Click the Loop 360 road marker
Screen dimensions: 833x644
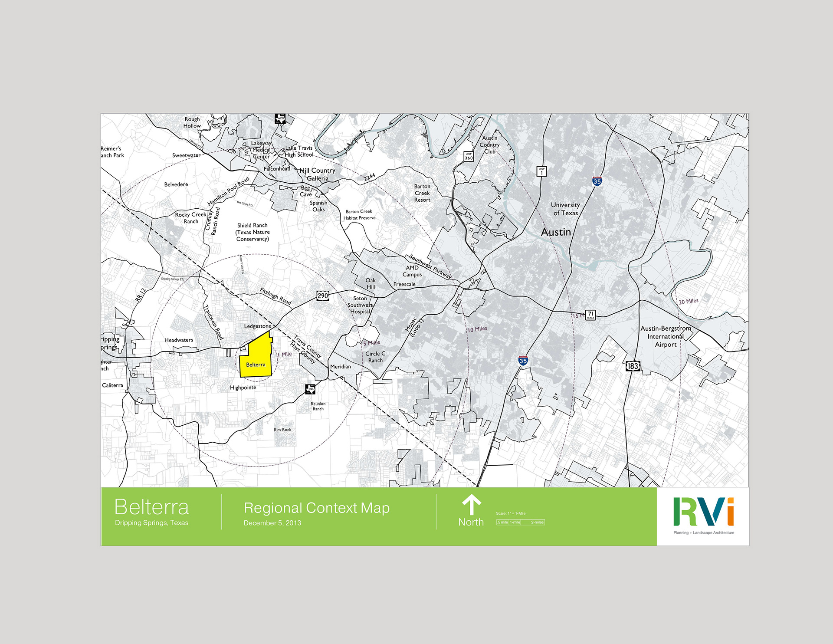coord(469,156)
